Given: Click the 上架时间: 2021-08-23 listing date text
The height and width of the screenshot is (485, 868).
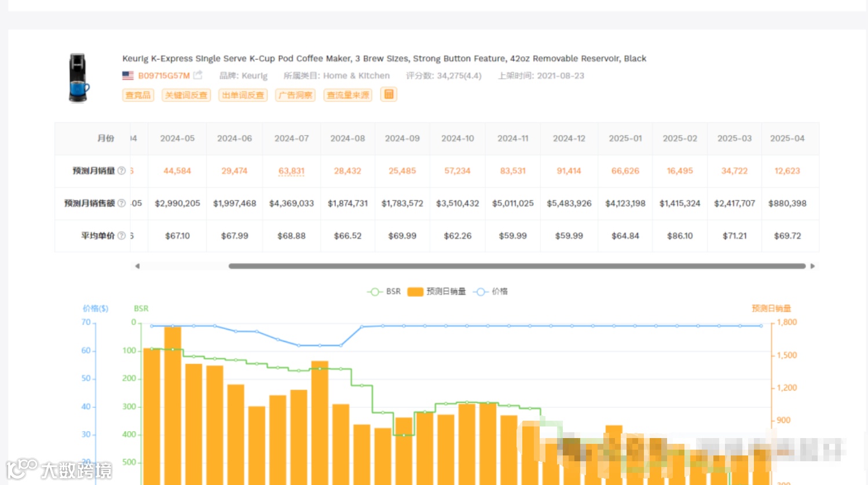Looking at the screenshot, I should coord(541,76).
